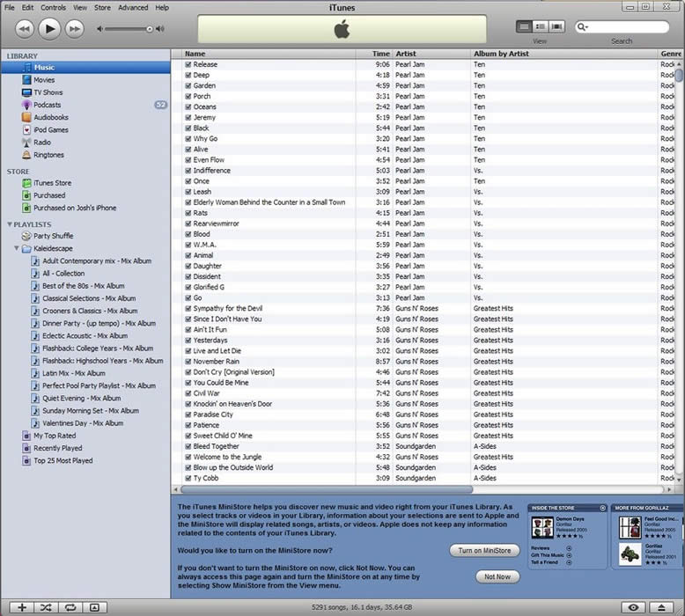685x616 pixels.
Task: Show artwork viewer button at bottom
Action: [95, 607]
